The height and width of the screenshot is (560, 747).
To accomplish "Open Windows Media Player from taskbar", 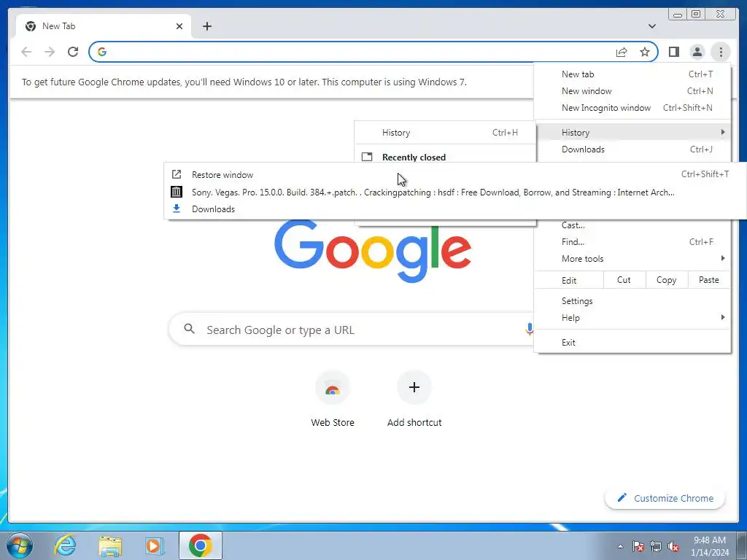I will (155, 545).
